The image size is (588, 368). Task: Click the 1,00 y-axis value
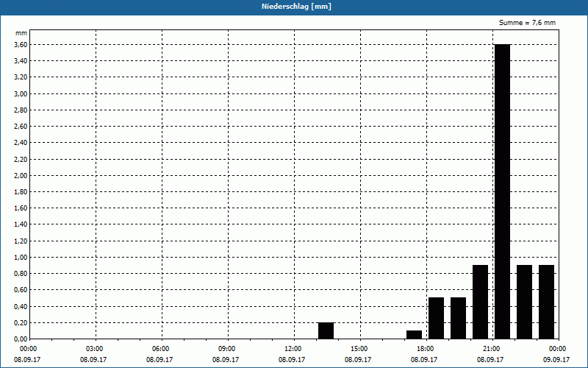coord(21,257)
